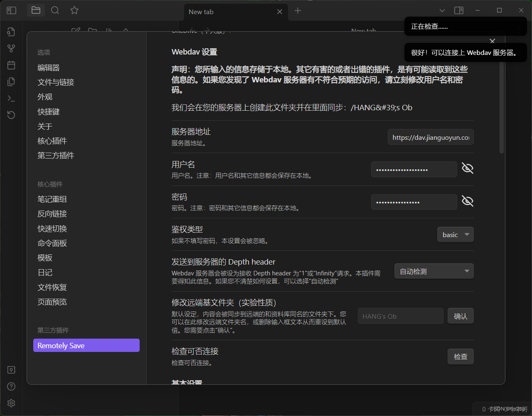The image size is (532, 416).
Task: Open the search pane icon
Action: (55, 10)
